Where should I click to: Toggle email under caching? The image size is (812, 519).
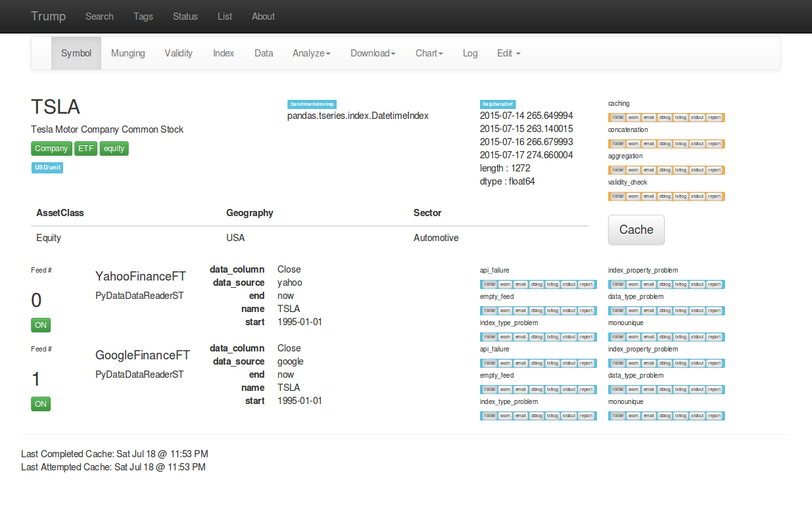click(x=648, y=118)
